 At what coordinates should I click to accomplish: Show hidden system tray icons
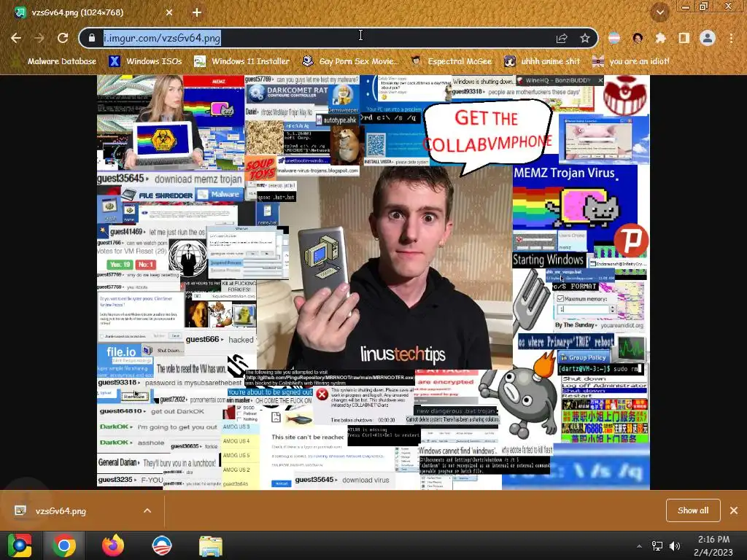(639, 546)
